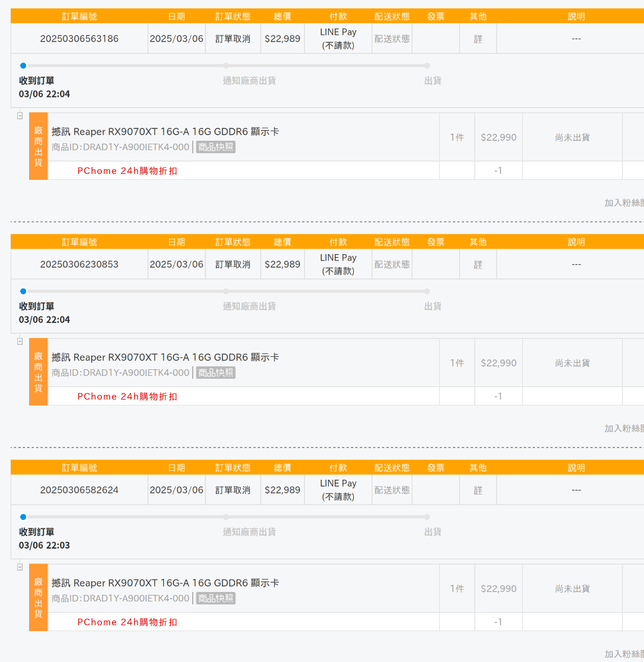The width and height of the screenshot is (644, 662).
Task: Click the 2025/03/06 date of order 20250306563186
Action: tap(176, 39)
